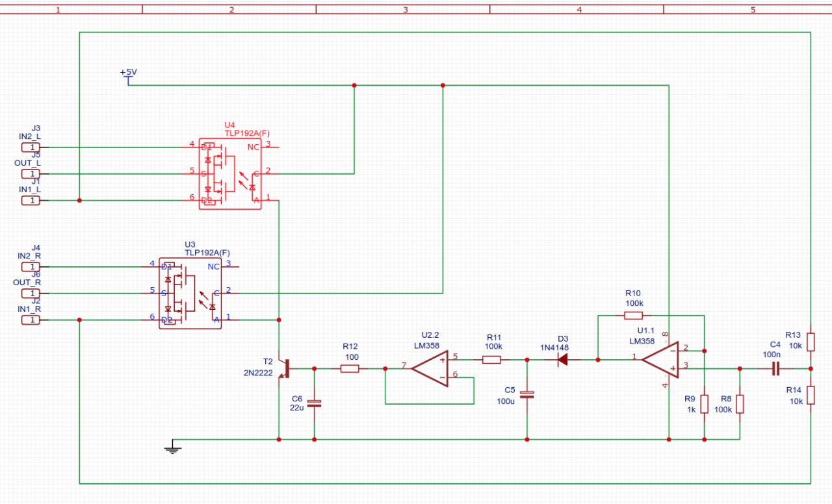This screenshot has height=504, width=832.
Task: Click the +5V power symbol
Action: [128, 81]
